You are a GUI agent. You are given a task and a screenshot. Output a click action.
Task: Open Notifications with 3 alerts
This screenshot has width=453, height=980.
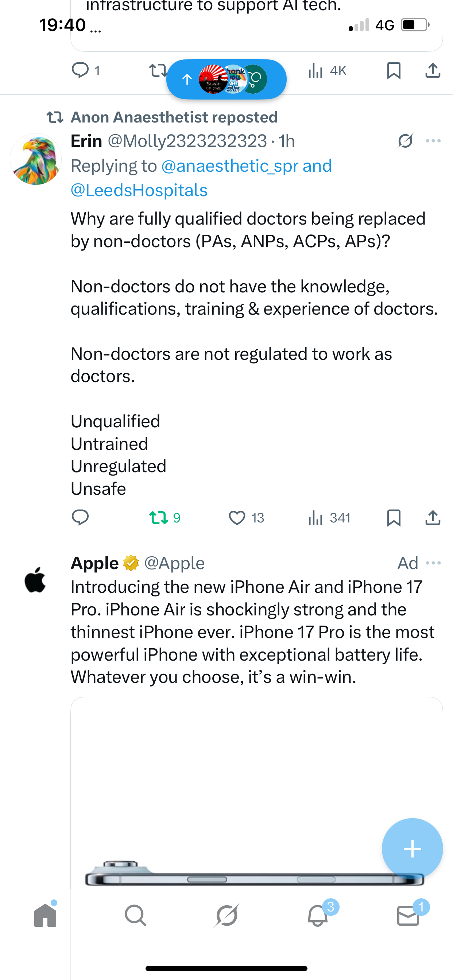point(318,915)
